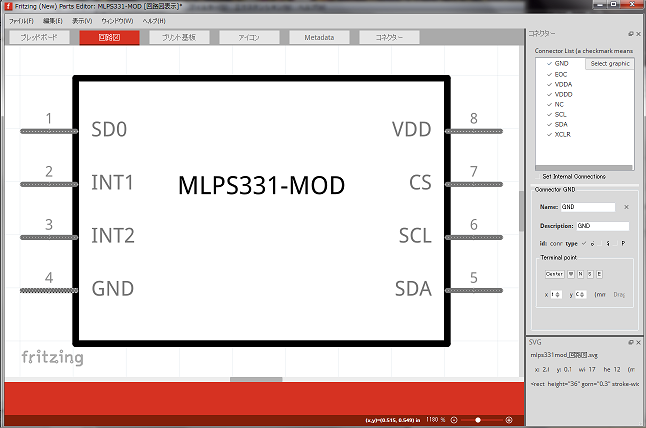
Task: Select GND in the connector list
Action: click(x=561, y=63)
